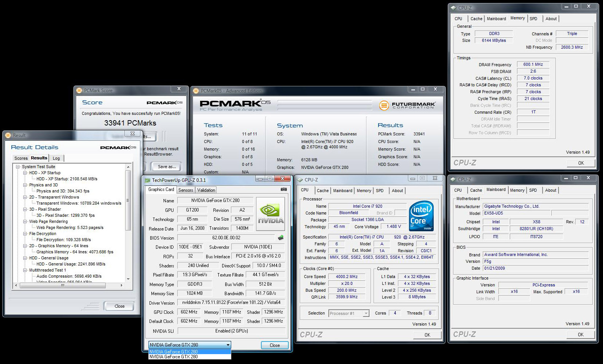Collapse the Web Page Rendering node

(x=25, y=221)
